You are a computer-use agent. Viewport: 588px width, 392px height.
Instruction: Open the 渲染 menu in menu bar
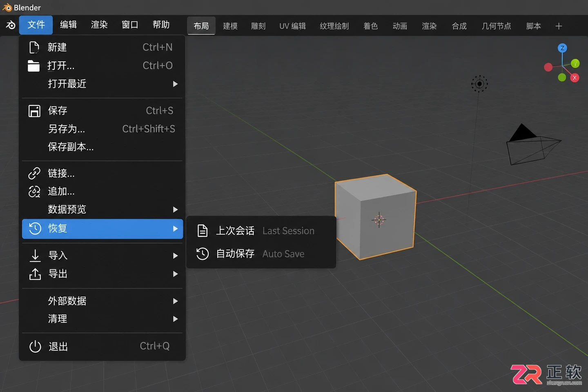click(99, 25)
